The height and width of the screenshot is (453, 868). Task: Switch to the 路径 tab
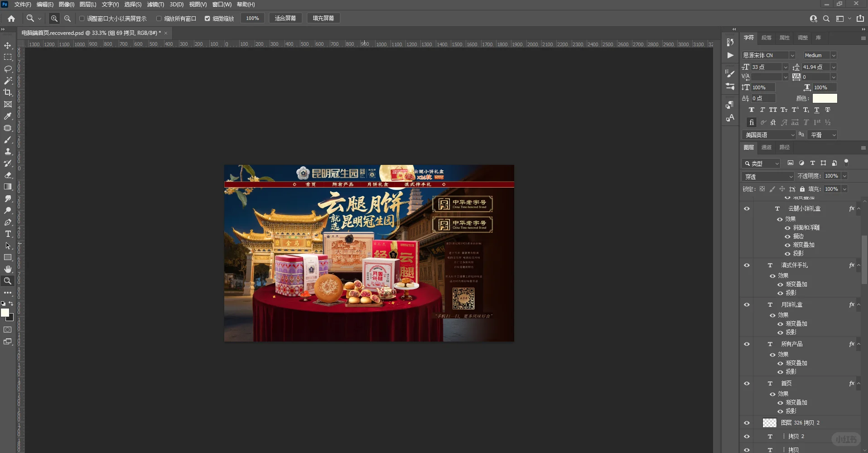(x=785, y=147)
